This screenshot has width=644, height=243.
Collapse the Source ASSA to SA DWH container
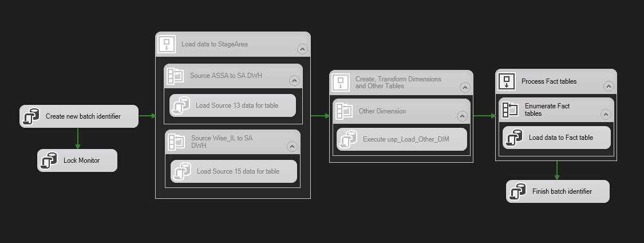(294, 81)
